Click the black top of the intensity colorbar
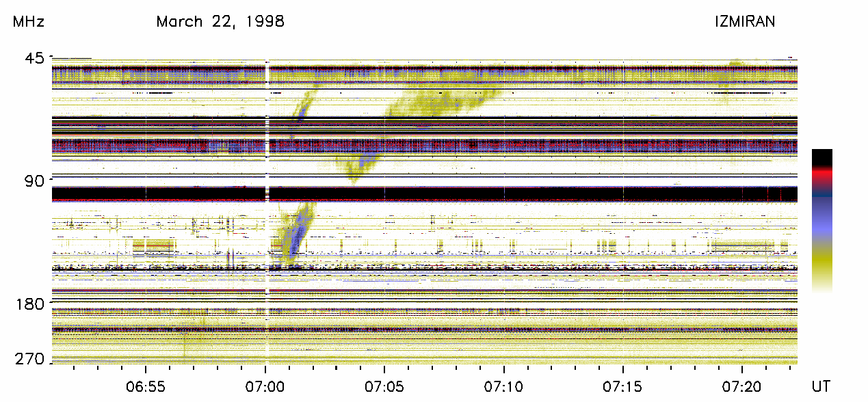Image resolution: width=868 pixels, height=402 pixels. (x=822, y=157)
